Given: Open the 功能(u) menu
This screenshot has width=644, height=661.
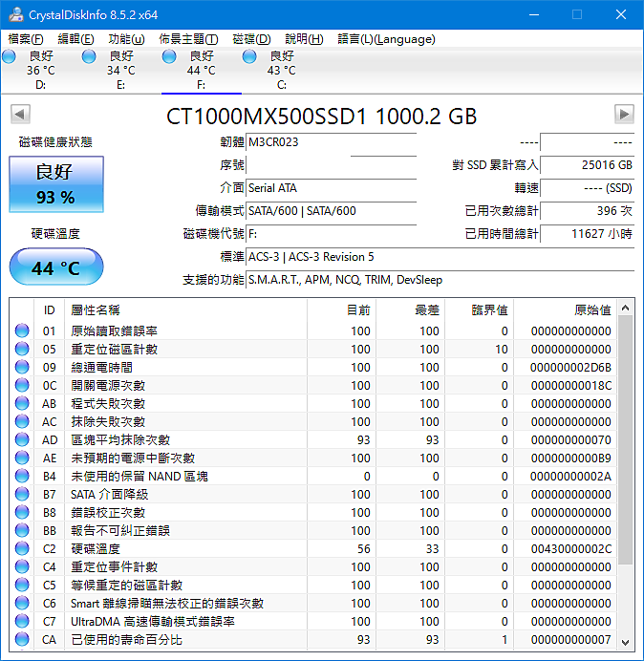Looking at the screenshot, I should tap(126, 39).
